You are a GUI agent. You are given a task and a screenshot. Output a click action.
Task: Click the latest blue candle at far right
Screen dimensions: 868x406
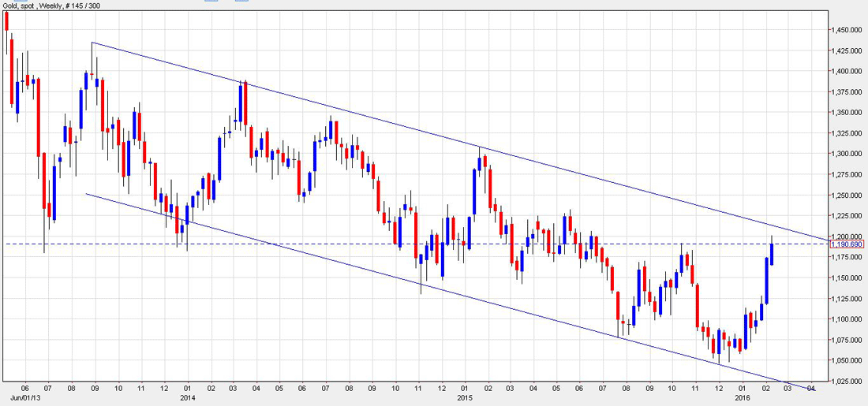pyautogui.click(x=772, y=254)
